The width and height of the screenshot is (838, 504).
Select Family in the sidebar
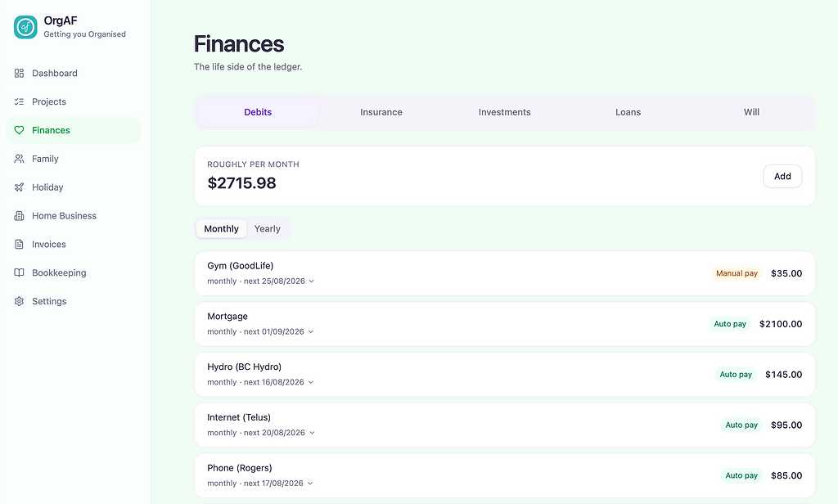coord(73,159)
